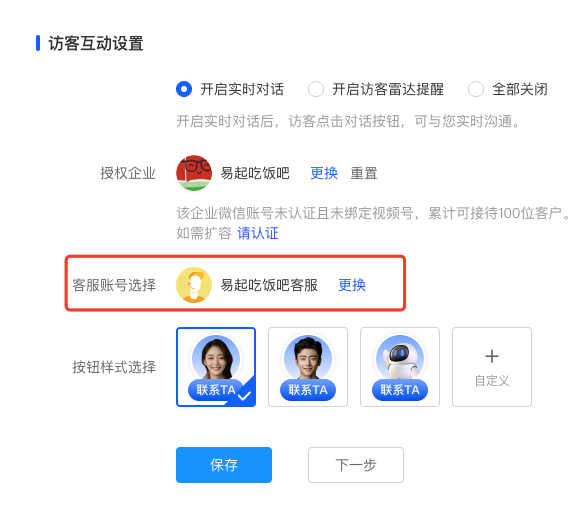587x510 pixels.
Task: Click the 自定义 text label
Action: pyautogui.click(x=492, y=381)
